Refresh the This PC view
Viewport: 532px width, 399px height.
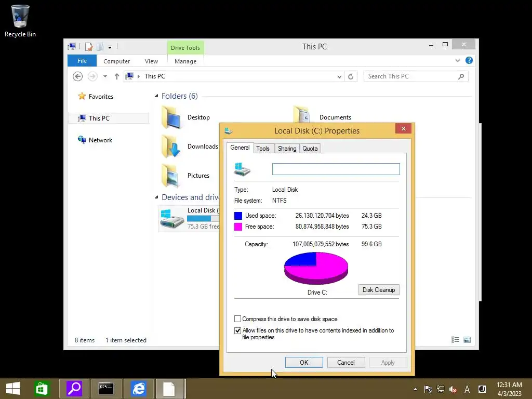(x=351, y=77)
